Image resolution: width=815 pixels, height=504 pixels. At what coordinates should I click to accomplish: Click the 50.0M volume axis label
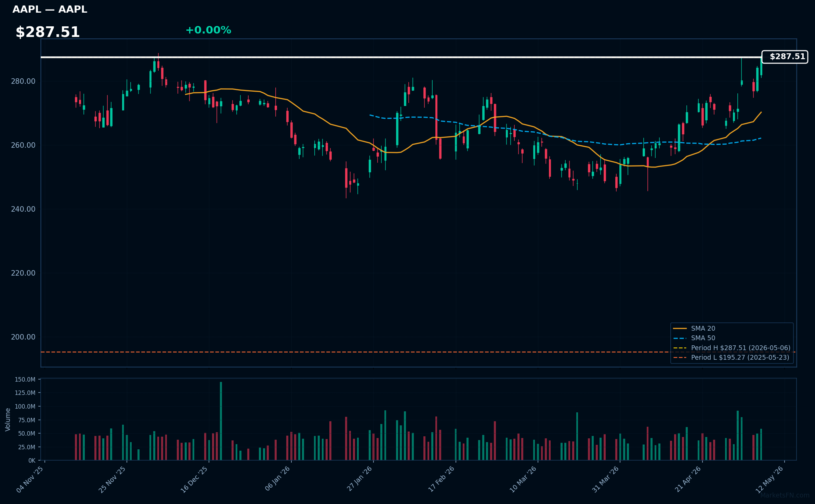tap(27, 434)
